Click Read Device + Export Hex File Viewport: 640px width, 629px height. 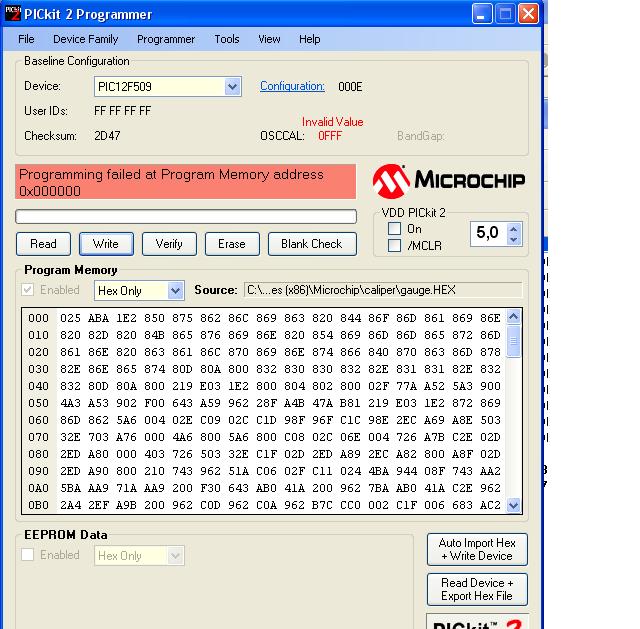477,589
